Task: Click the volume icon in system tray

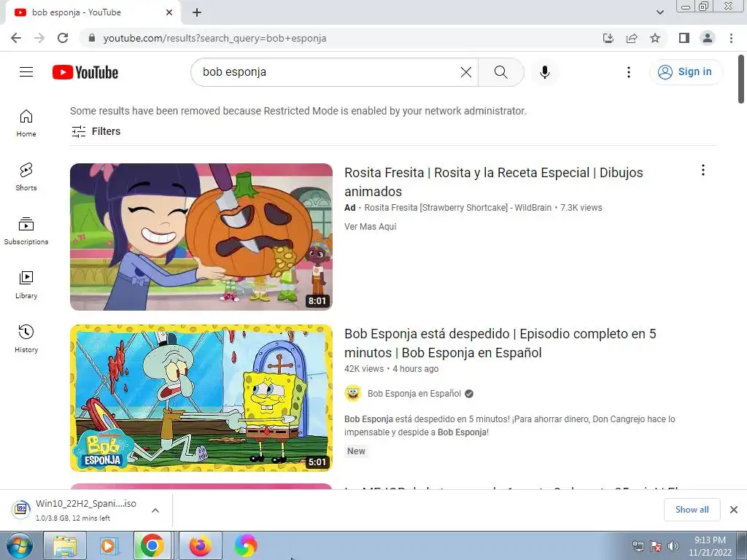Action: coord(673,546)
